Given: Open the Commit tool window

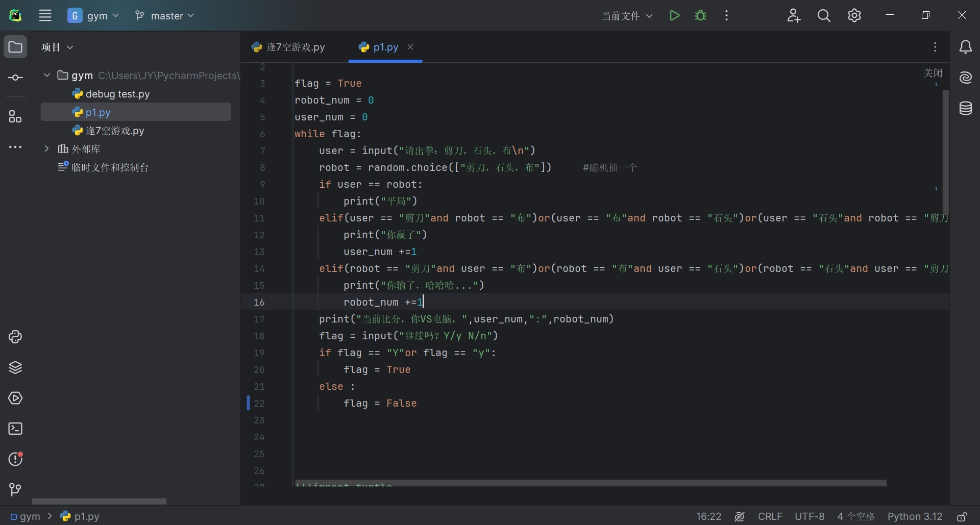Looking at the screenshot, I should (15, 78).
